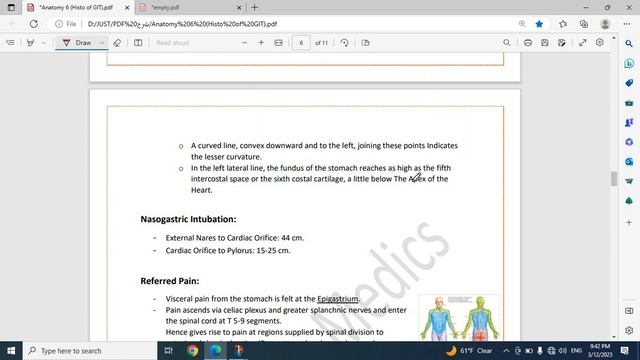Search within the PDF document

[x=507, y=42]
